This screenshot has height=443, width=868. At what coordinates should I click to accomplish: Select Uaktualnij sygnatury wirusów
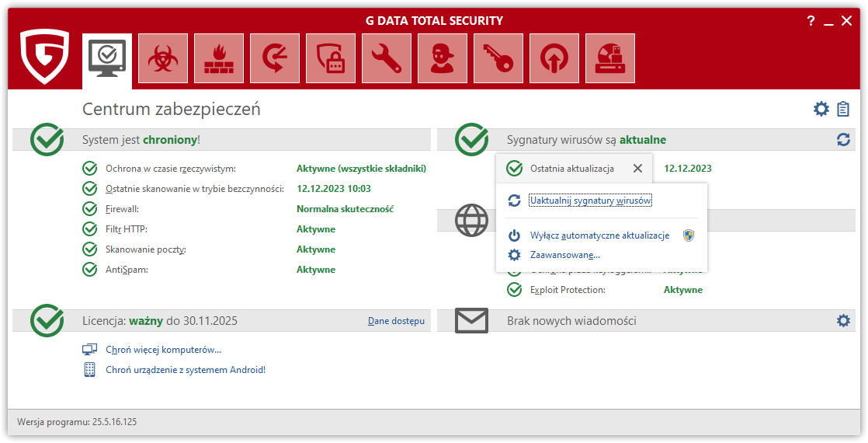pos(591,201)
